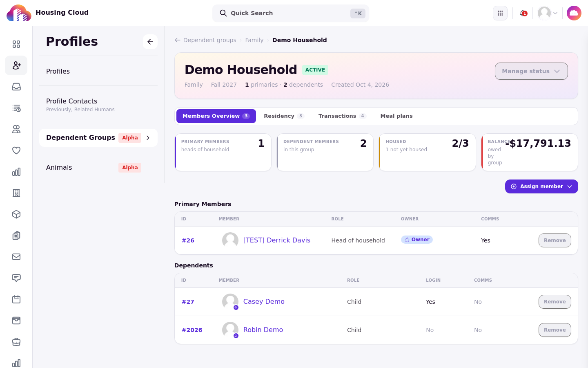
Task: Open the briefcase sidebar icon
Action: click(16, 342)
